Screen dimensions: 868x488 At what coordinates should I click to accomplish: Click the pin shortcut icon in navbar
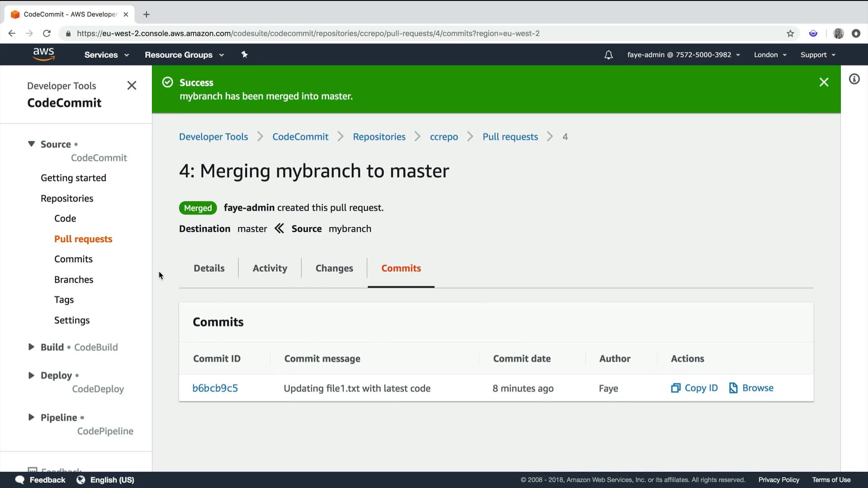coord(245,55)
